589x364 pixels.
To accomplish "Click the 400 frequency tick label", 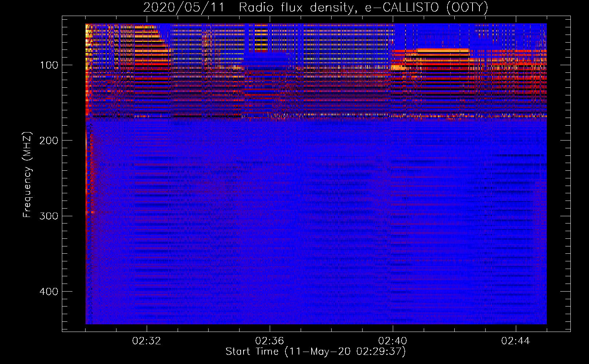I will (x=49, y=292).
